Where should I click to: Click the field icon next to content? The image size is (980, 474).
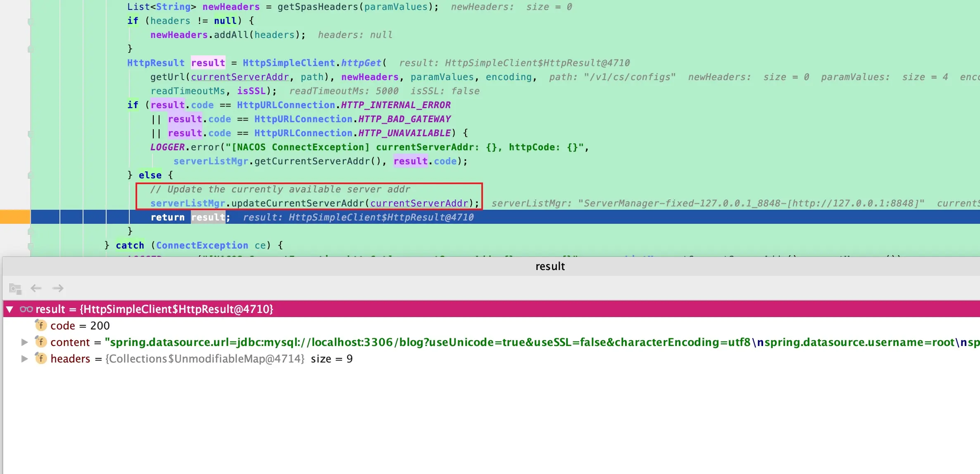pyautogui.click(x=40, y=342)
